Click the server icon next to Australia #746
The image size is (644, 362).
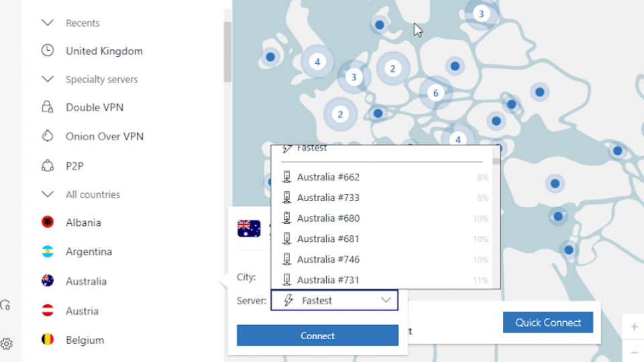pyautogui.click(x=286, y=259)
